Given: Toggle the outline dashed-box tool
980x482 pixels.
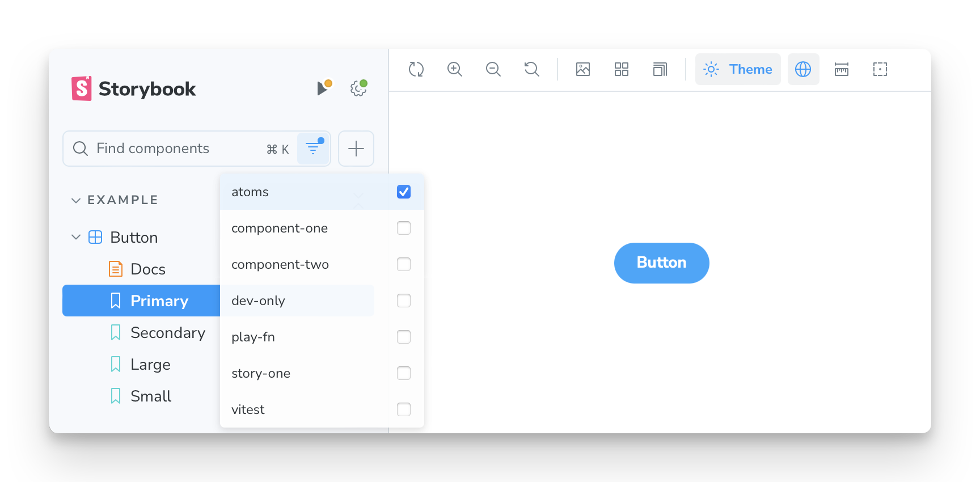Looking at the screenshot, I should tap(880, 69).
